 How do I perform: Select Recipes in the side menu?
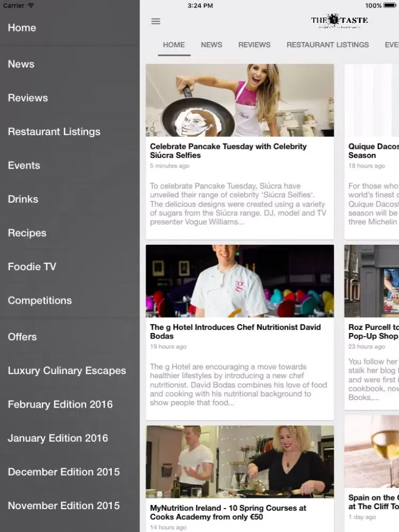point(27,233)
